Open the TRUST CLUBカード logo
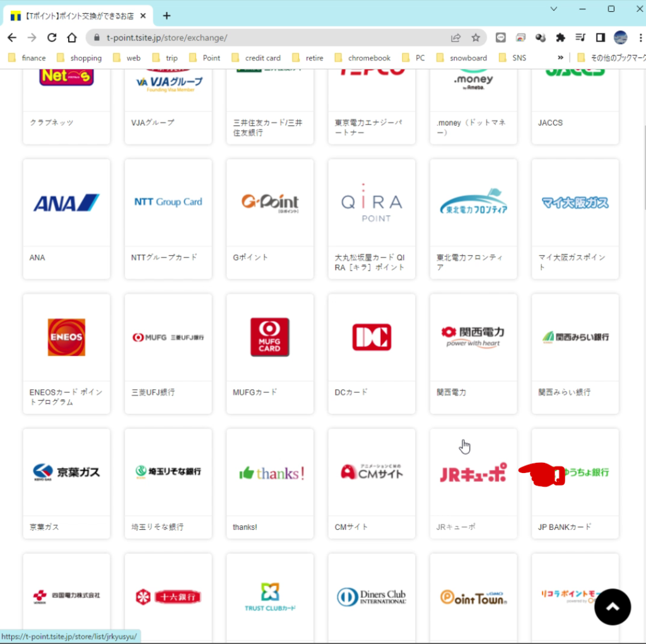 pyautogui.click(x=270, y=597)
